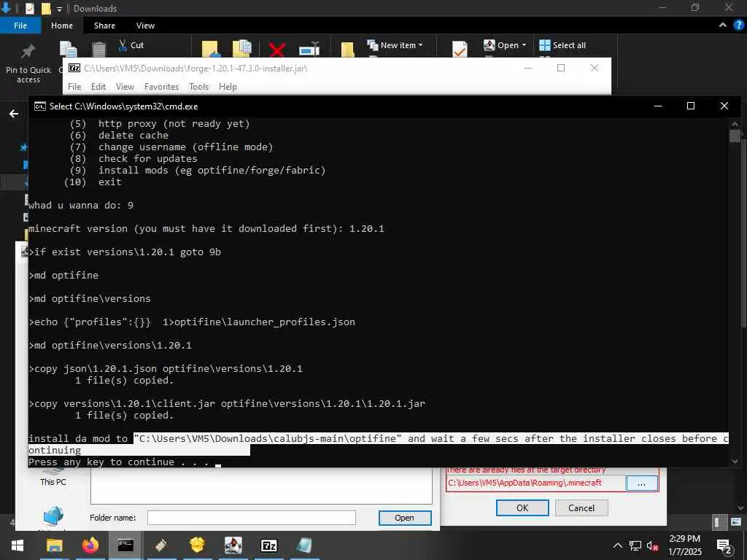Open 7-Zip Tools menu
747x560 pixels.
[x=198, y=87]
